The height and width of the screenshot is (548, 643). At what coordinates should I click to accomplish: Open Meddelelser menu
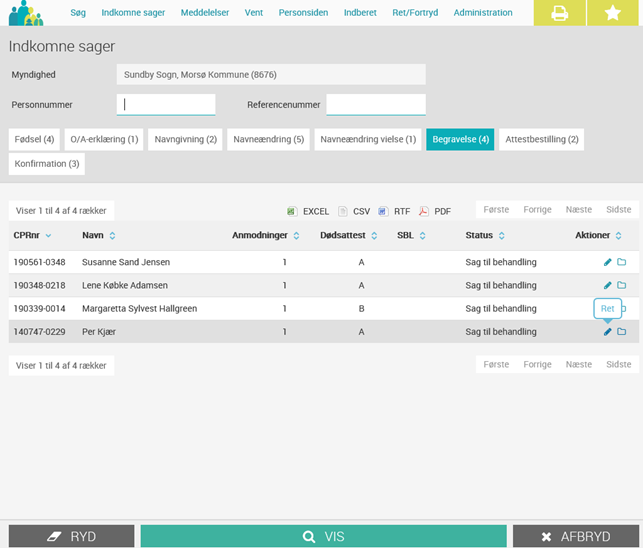click(x=205, y=13)
